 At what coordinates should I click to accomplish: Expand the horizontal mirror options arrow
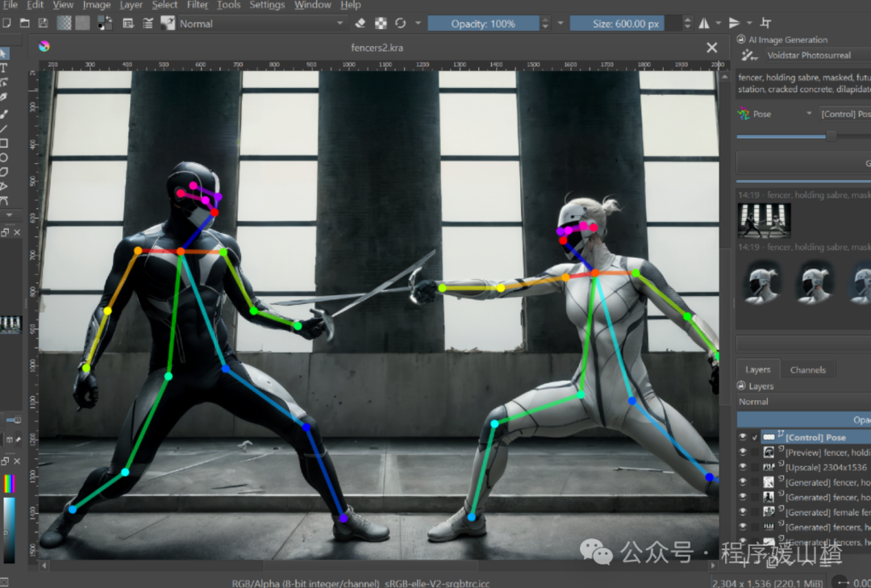[x=719, y=23]
